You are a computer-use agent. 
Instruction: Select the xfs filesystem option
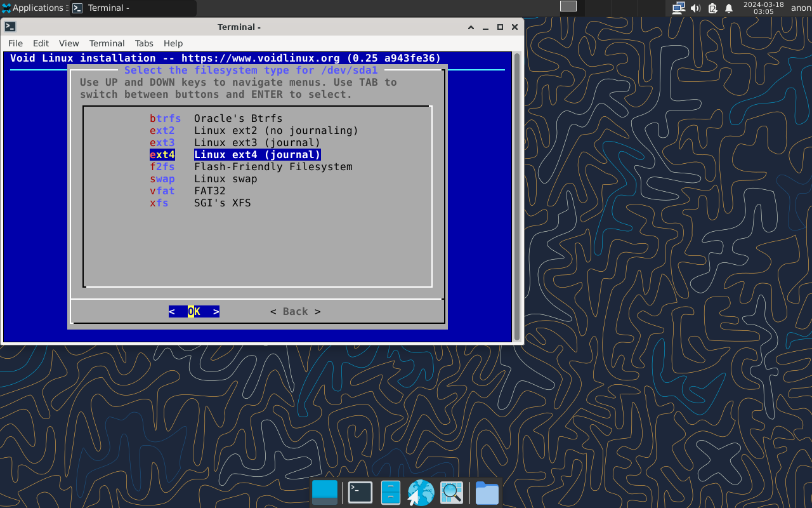coord(159,203)
